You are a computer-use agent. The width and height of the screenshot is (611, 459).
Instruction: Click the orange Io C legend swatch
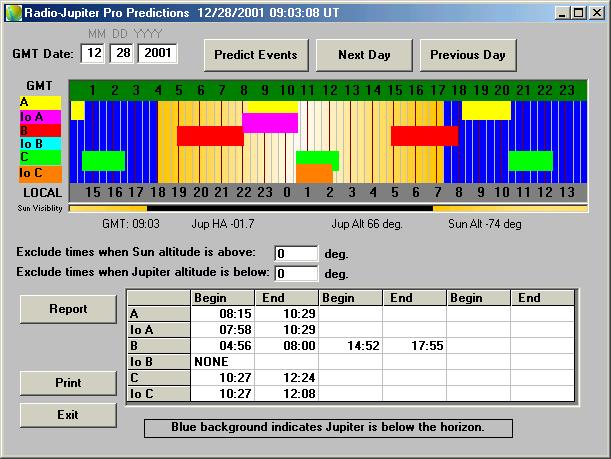(x=41, y=174)
